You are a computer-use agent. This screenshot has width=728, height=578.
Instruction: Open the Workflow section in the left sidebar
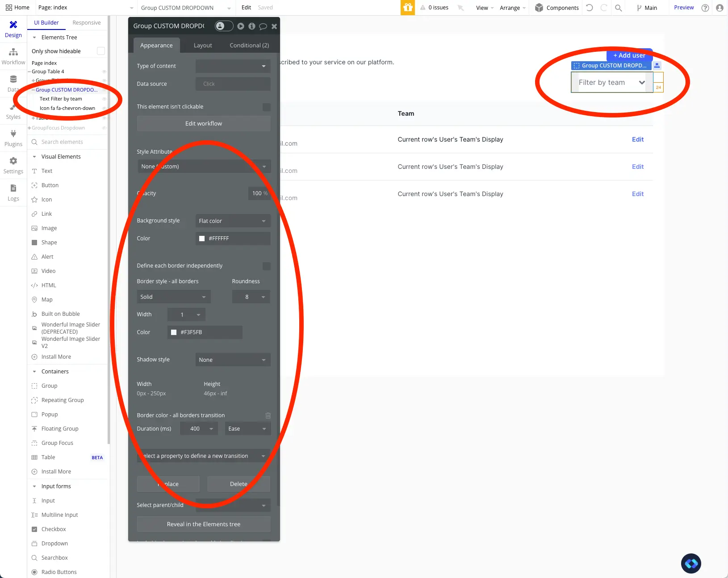pos(13,56)
